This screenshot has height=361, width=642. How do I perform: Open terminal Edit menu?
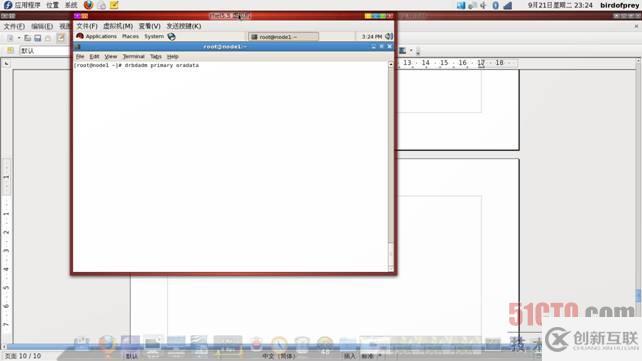pyautogui.click(x=95, y=56)
